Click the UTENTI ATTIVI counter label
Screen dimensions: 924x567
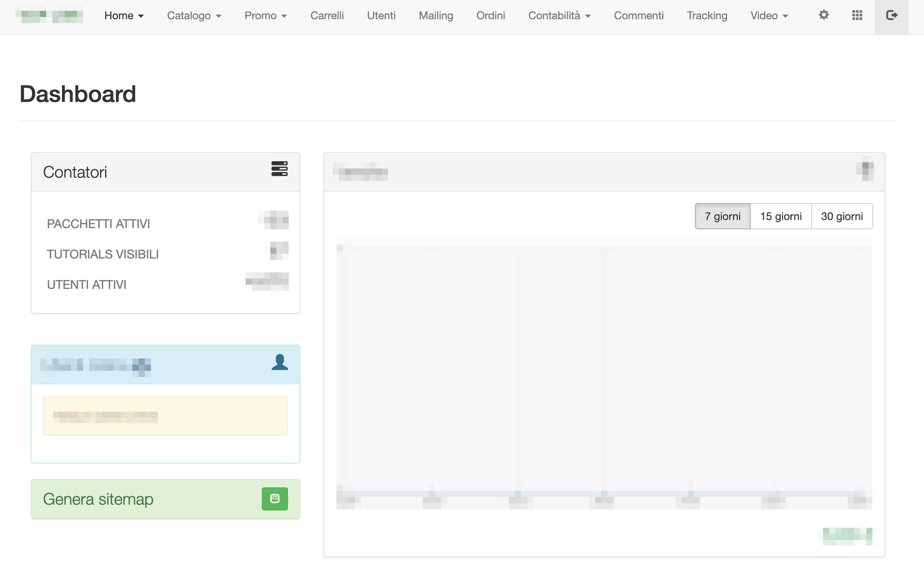pos(87,285)
